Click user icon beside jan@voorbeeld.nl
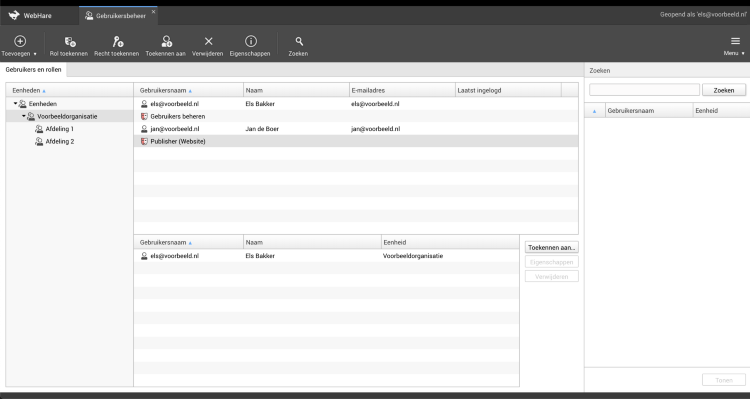 click(x=144, y=129)
